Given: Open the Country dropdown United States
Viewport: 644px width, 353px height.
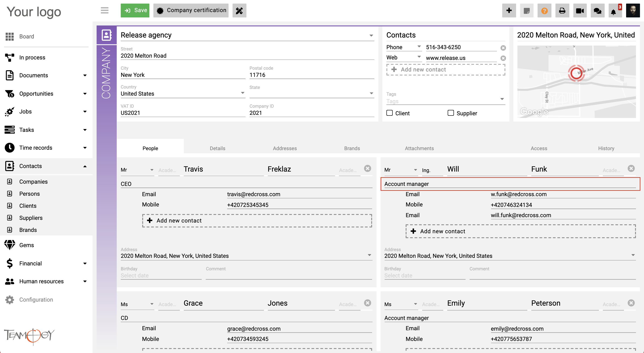Looking at the screenshot, I should 183,94.
